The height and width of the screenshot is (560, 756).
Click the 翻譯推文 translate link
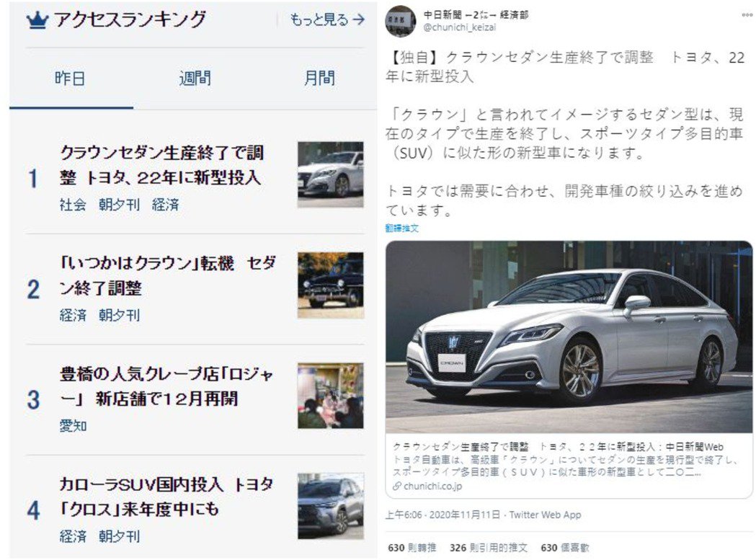401,228
